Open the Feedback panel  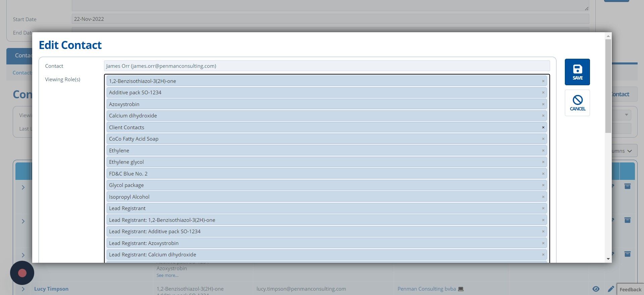tap(630, 290)
